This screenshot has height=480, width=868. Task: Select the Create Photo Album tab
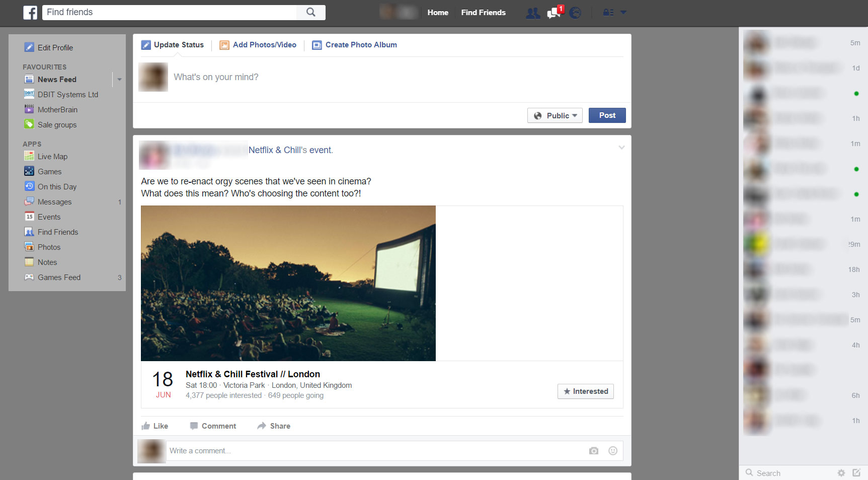(x=355, y=45)
